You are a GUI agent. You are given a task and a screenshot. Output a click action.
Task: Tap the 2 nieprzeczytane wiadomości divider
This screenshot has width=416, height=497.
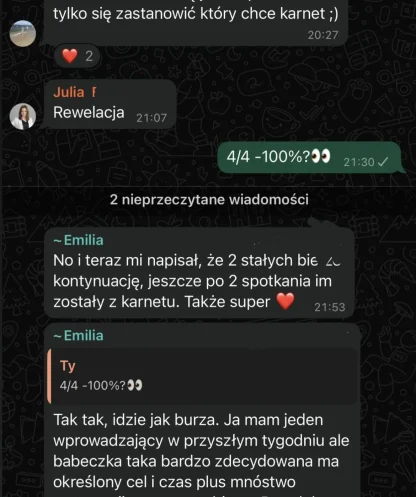point(209,199)
